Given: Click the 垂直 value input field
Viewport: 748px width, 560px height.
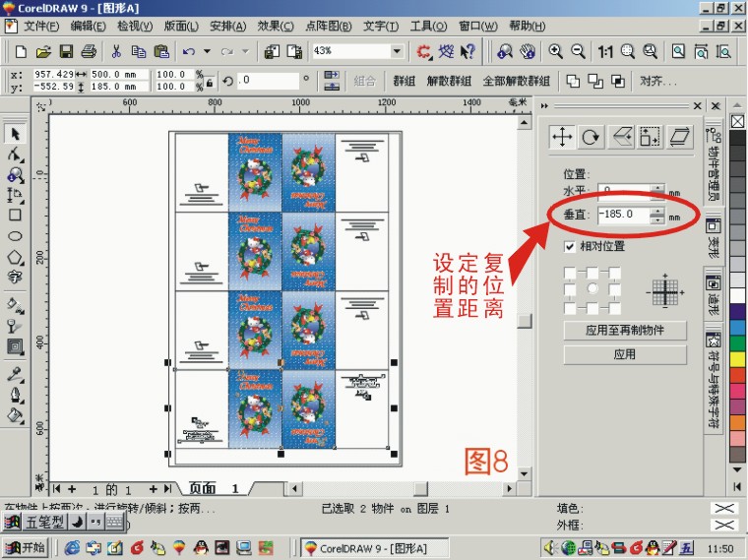Looking at the screenshot, I should pyautogui.click(x=624, y=215).
